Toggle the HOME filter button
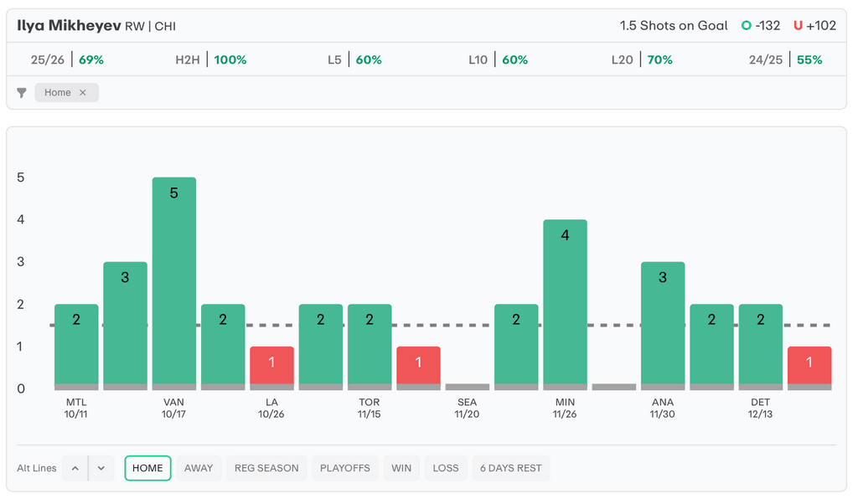 (147, 468)
